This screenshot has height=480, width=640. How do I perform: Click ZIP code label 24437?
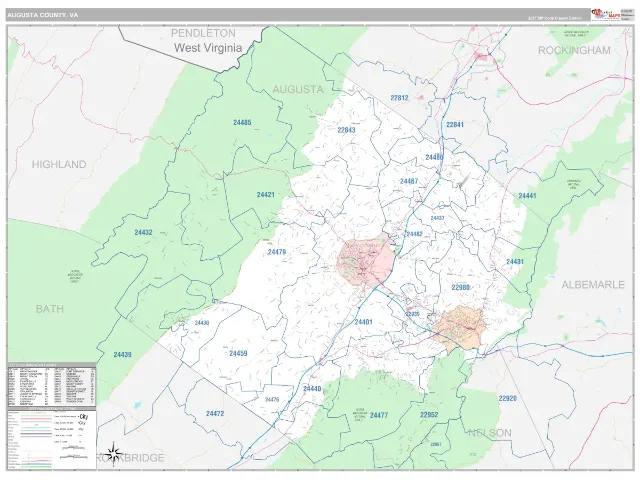tap(437, 218)
